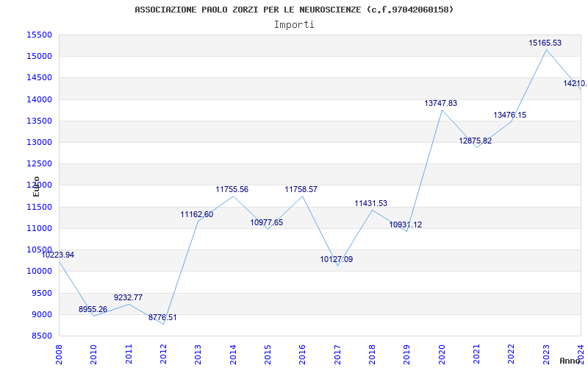588x368 pixels.
Task: Click the 14000 y-axis value
Action: pos(39,99)
